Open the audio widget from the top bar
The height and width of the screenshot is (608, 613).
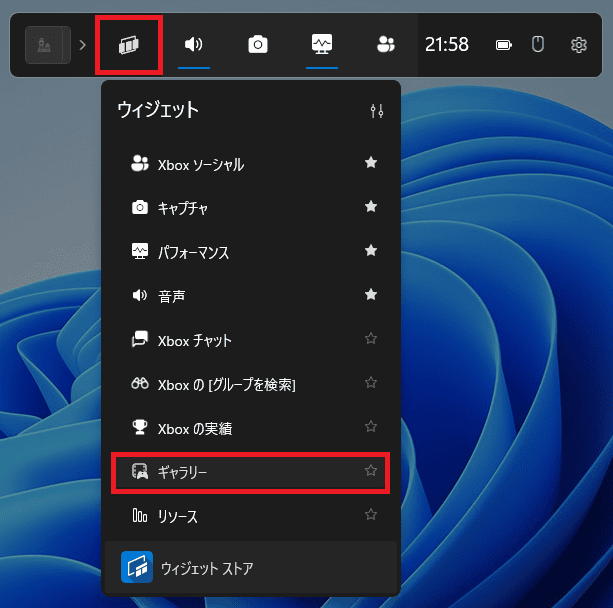pyautogui.click(x=194, y=44)
